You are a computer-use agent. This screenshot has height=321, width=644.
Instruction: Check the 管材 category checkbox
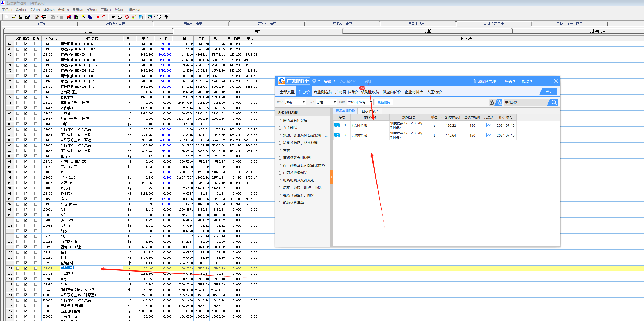[x=280, y=150]
